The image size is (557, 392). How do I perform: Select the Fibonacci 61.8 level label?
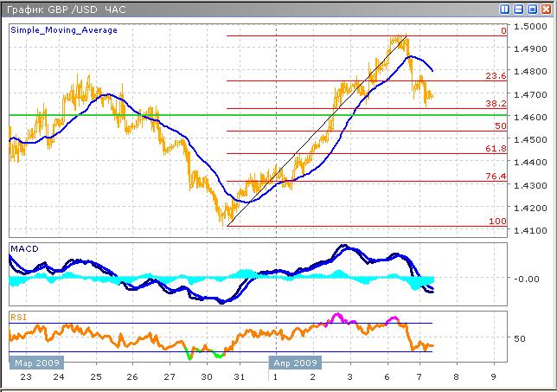(x=496, y=149)
